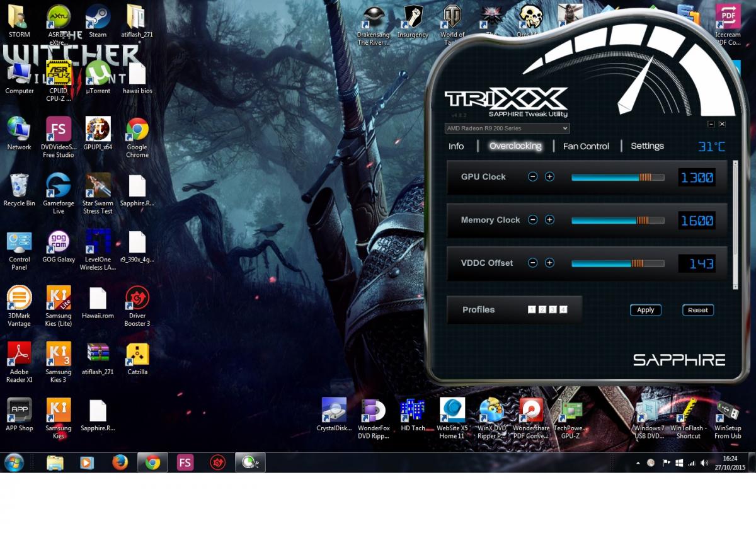756x538 pixels.
Task: Select the Control Panel desktop icon
Action: pyautogui.click(x=20, y=249)
